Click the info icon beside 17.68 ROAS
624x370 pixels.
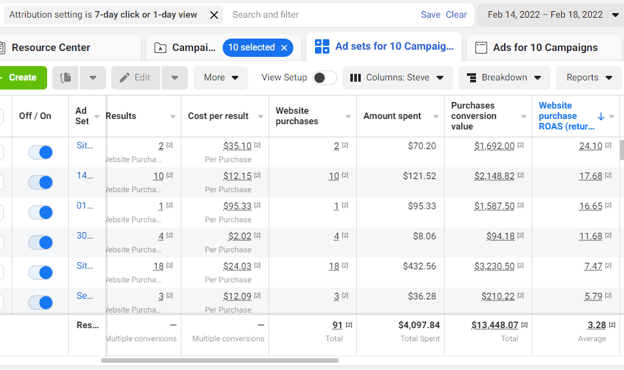click(x=608, y=175)
